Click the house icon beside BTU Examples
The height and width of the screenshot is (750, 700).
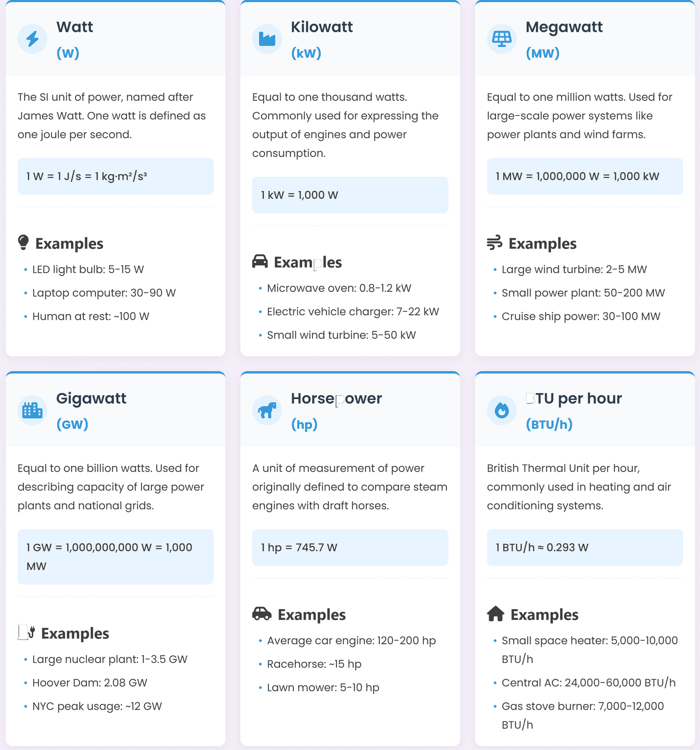pos(495,613)
